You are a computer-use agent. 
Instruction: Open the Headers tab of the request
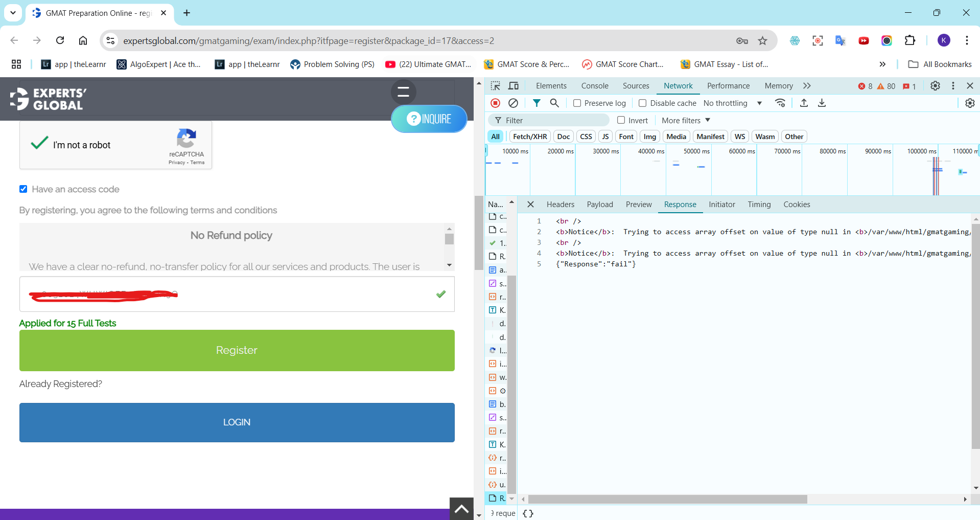click(x=560, y=204)
